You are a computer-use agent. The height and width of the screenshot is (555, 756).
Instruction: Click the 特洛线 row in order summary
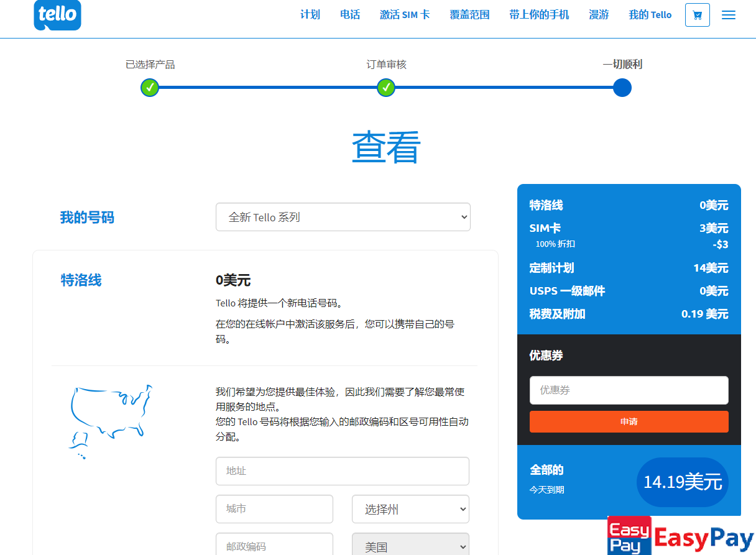click(x=546, y=205)
